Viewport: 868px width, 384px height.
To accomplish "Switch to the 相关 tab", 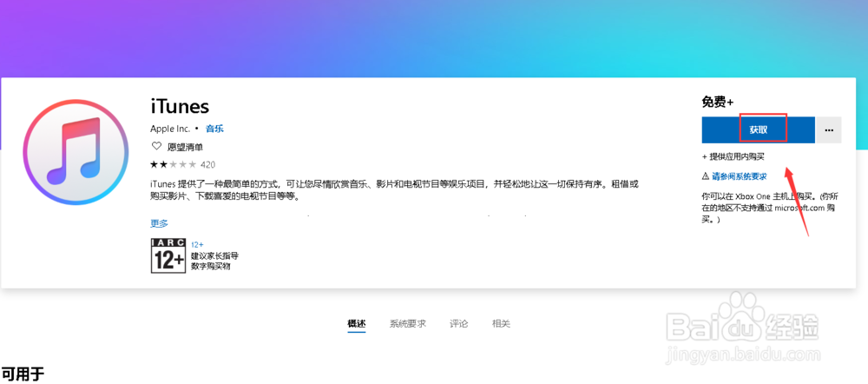I will (501, 323).
